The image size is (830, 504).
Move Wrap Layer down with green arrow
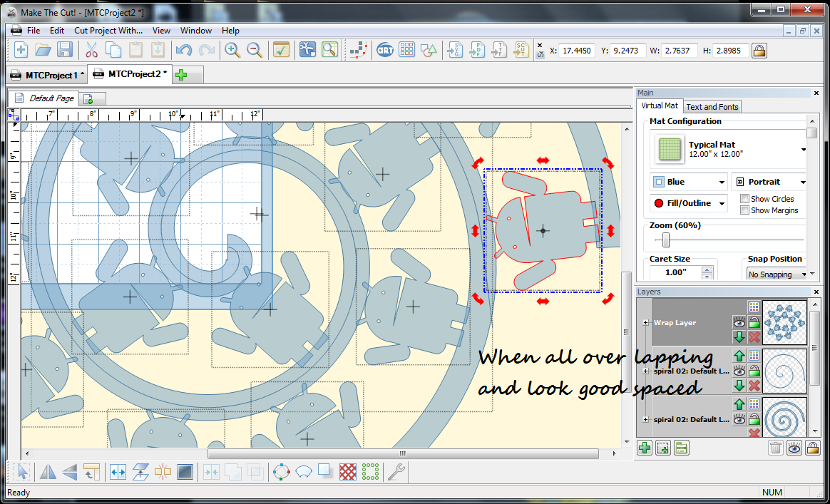pyautogui.click(x=739, y=337)
